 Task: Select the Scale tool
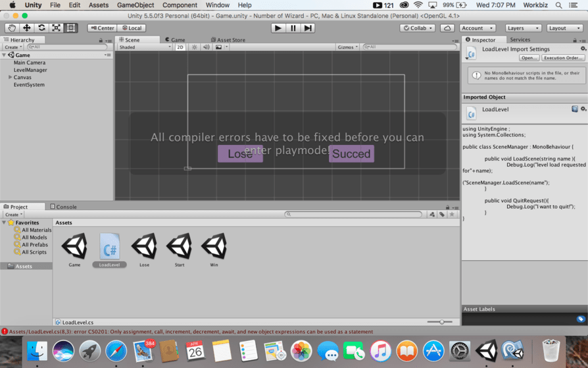[x=56, y=28]
